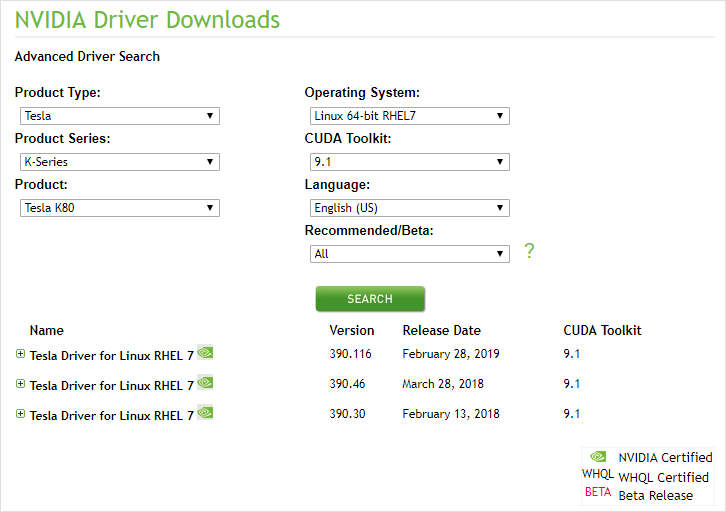Click version number 390.116
This screenshot has height=512, width=726.
pos(350,354)
